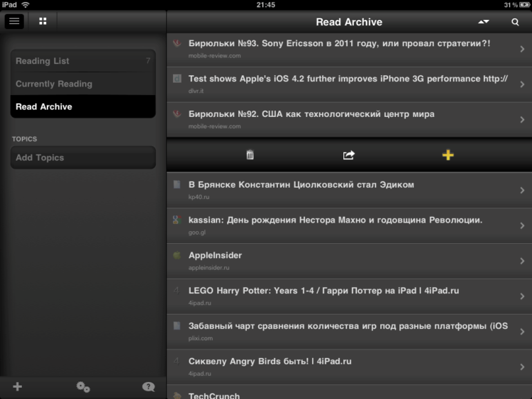Open settings via the gears icon
This screenshot has height=399, width=532.
tap(83, 387)
